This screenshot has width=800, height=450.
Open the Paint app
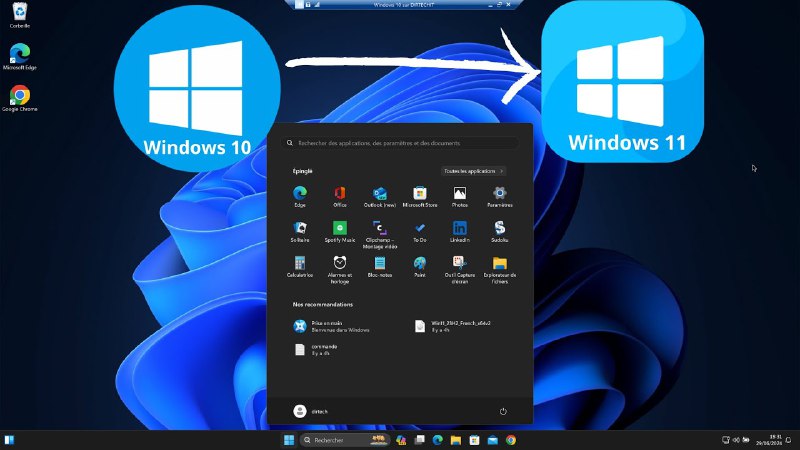pos(420,267)
